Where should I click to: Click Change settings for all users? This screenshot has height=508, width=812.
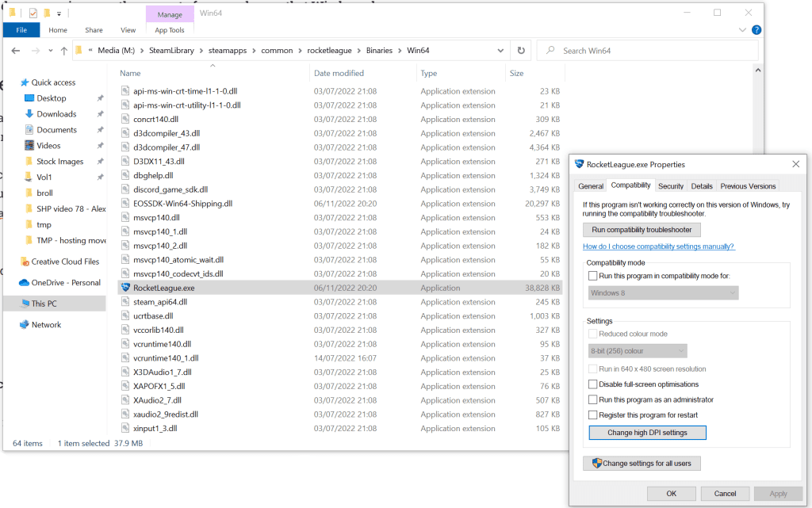coord(642,463)
